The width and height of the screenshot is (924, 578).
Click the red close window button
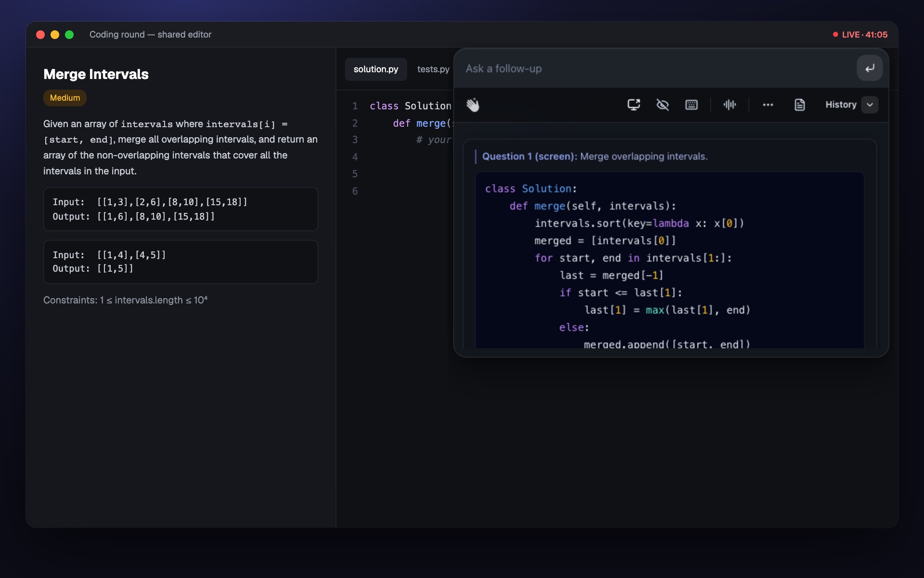click(x=40, y=35)
